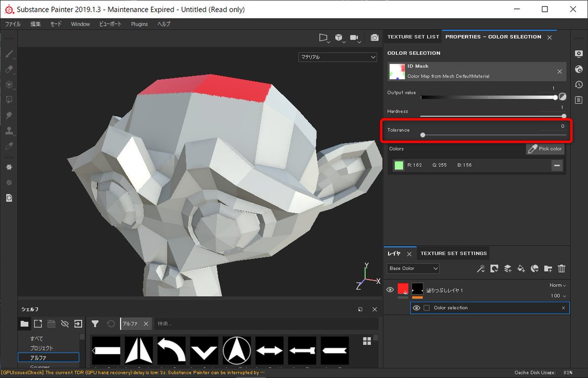Click the resource updater icon in left toolbar
Screen dimensions: 588x378
point(9,198)
